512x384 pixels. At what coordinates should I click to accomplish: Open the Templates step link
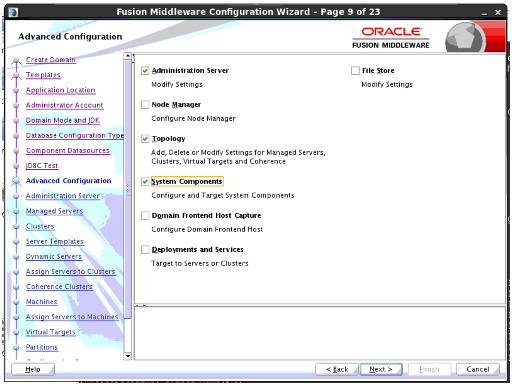click(43, 75)
